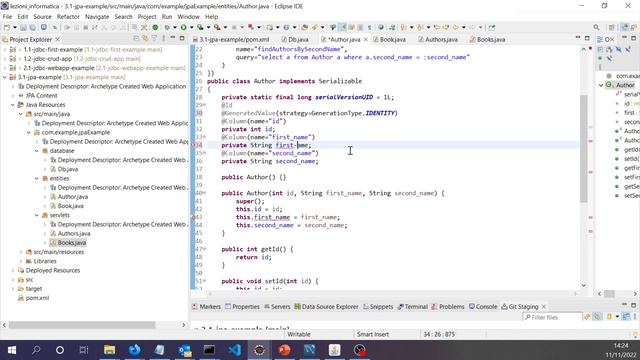
Task: Expand the Libraries node
Action: click(21, 261)
